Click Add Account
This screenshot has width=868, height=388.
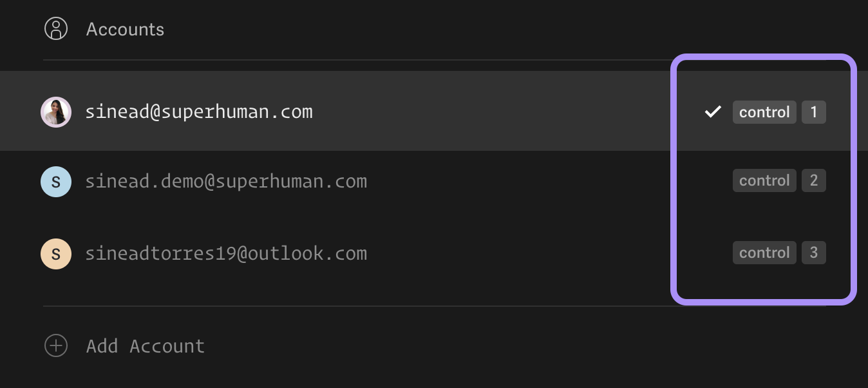[x=146, y=346]
